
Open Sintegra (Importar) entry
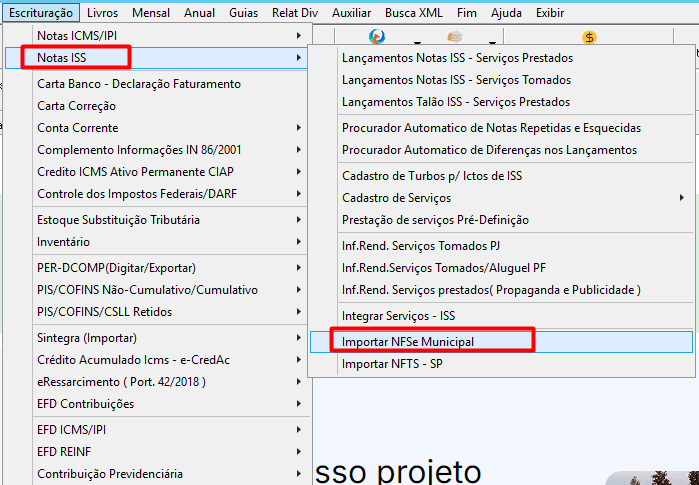point(156,338)
